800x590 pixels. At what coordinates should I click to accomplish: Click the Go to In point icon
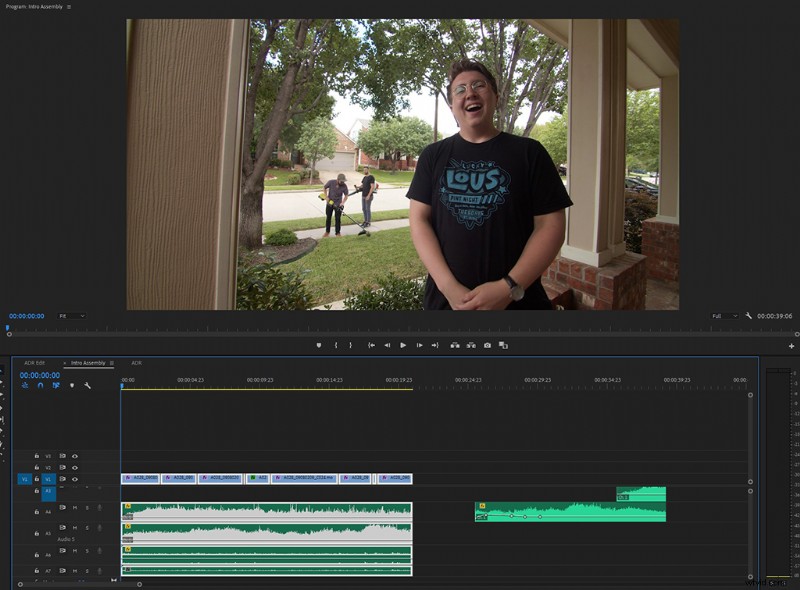[371, 345]
